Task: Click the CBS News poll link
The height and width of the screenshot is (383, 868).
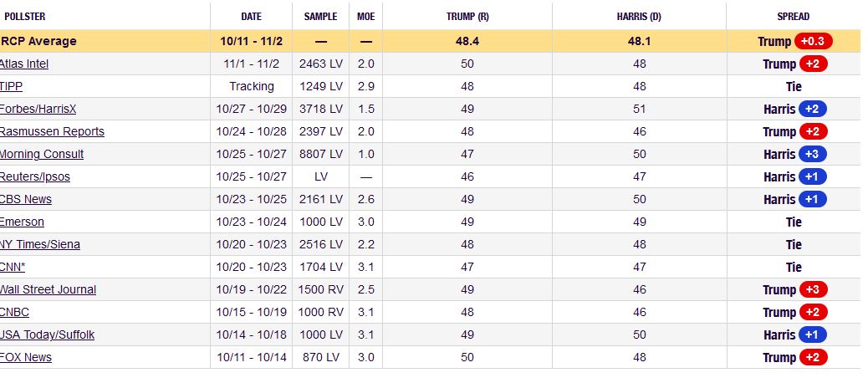Action: pyautogui.click(x=26, y=199)
